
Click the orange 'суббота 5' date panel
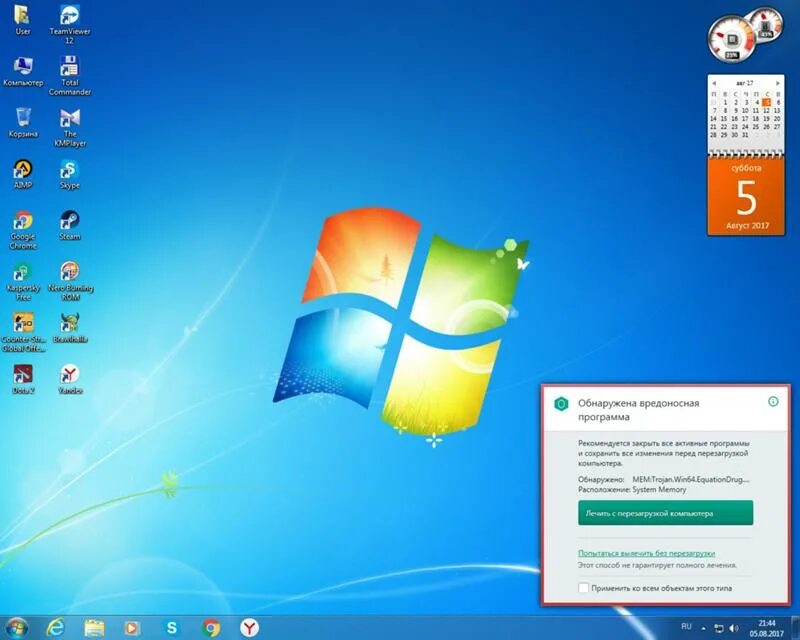(746, 196)
